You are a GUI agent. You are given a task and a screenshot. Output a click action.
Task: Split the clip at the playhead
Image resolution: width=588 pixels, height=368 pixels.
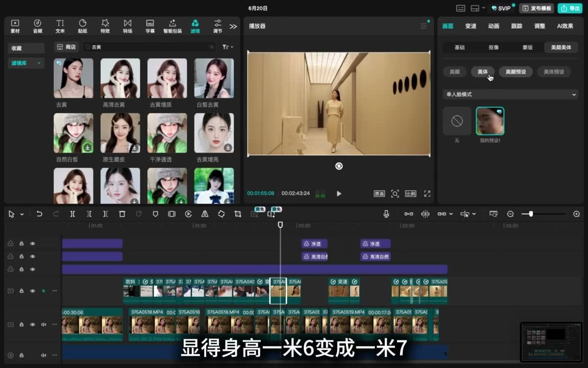point(72,214)
